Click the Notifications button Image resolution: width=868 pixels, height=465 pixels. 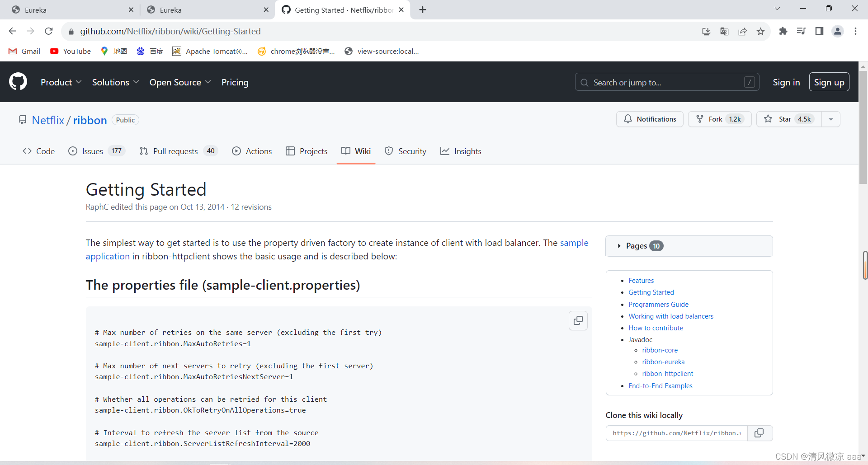650,119
